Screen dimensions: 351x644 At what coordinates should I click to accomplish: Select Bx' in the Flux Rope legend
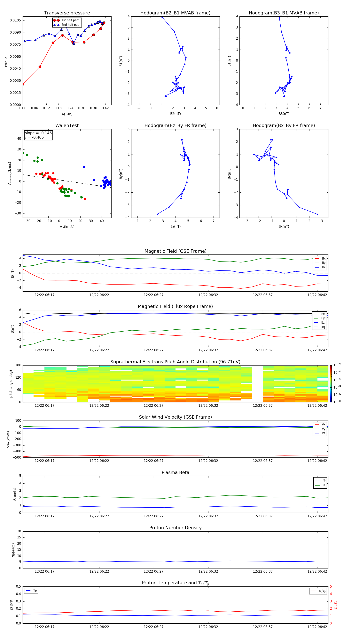(320, 314)
